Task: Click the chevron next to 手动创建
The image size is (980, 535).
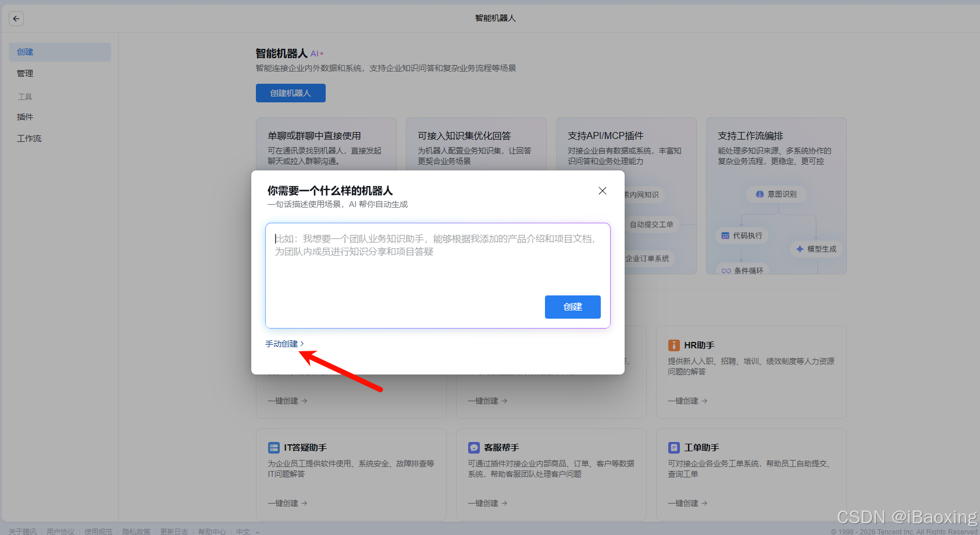Action: point(302,343)
